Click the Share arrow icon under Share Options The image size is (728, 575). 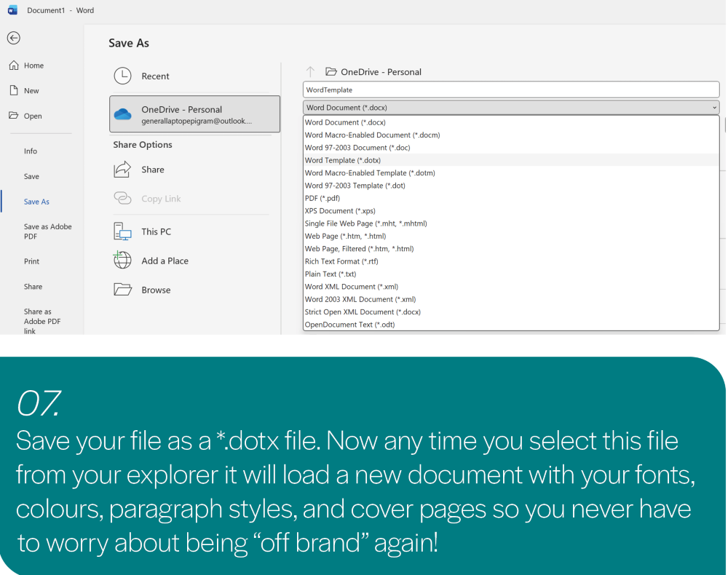click(122, 170)
